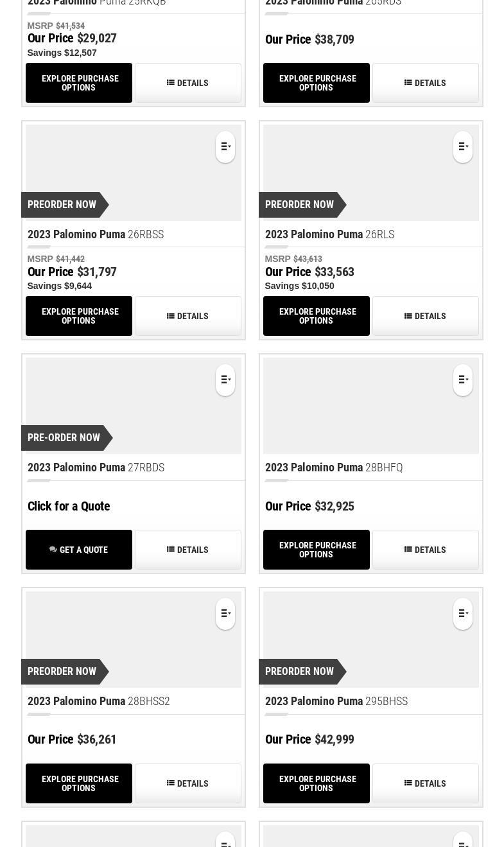Click Details button for Puma 26RBSS
This screenshot has height=847, width=504.
(188, 316)
